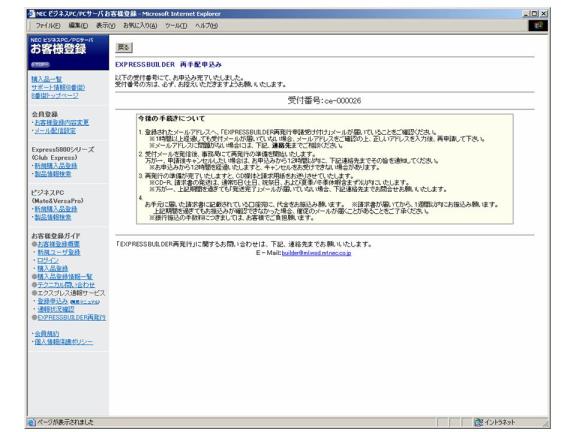This screenshot has width=576, height=432.
Task: Open テクニカル問い合わせ link
Action: (66, 285)
